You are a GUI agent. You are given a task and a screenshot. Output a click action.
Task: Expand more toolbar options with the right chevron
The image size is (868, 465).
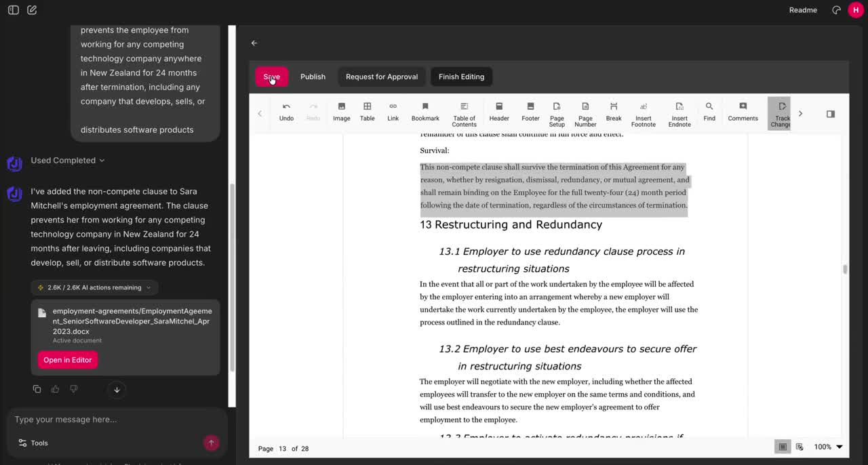(800, 114)
